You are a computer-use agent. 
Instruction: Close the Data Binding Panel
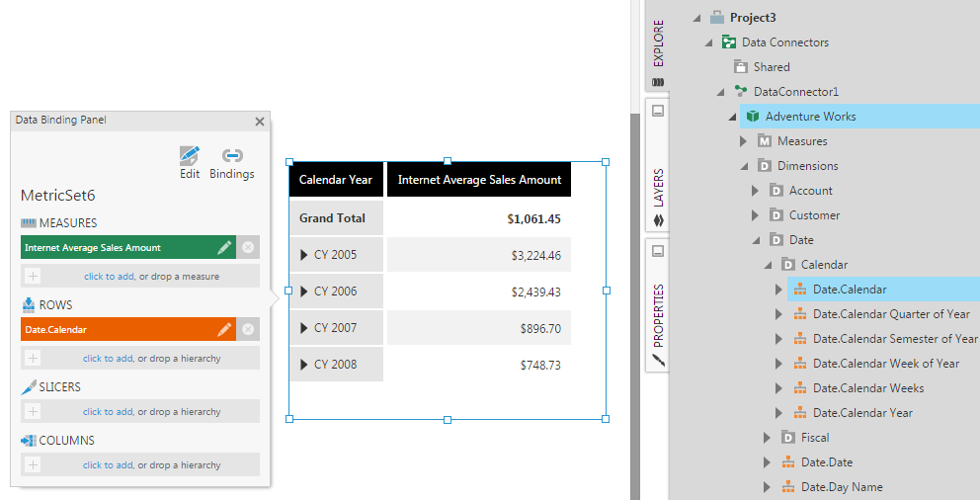(x=260, y=122)
